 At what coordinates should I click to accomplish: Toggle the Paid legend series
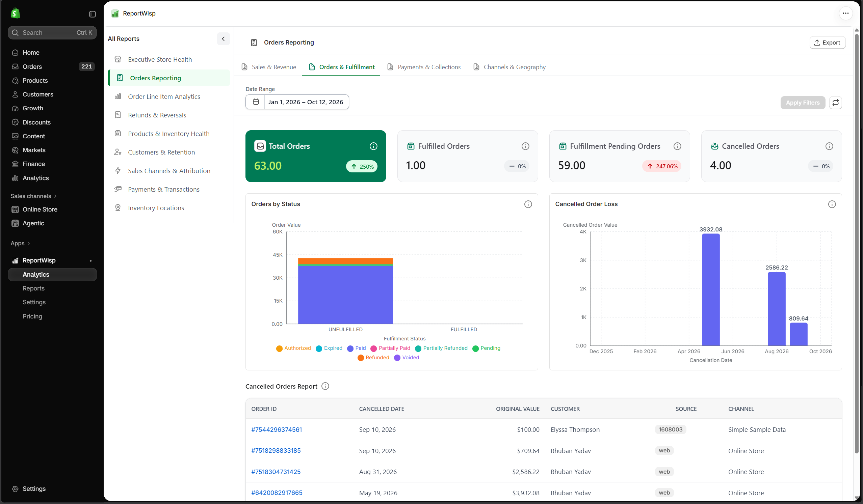point(357,348)
